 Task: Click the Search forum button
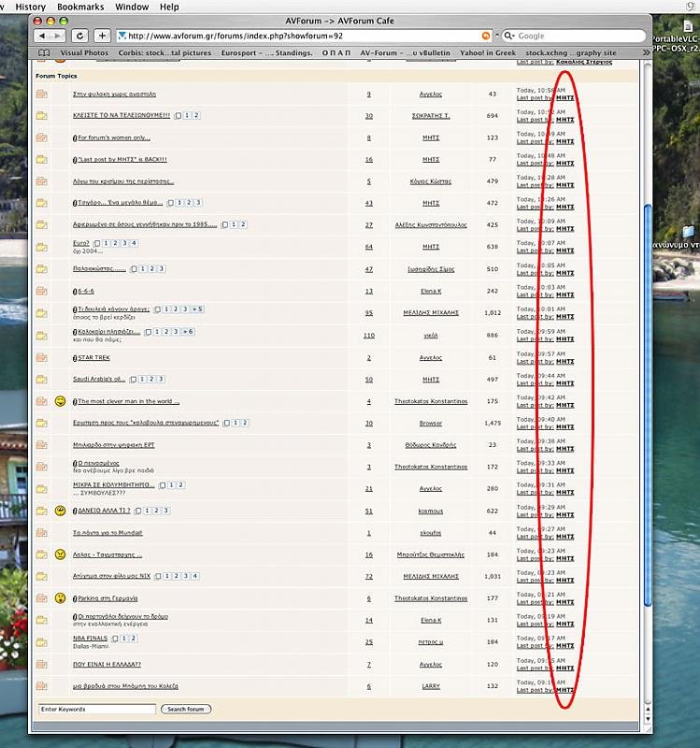(186, 710)
